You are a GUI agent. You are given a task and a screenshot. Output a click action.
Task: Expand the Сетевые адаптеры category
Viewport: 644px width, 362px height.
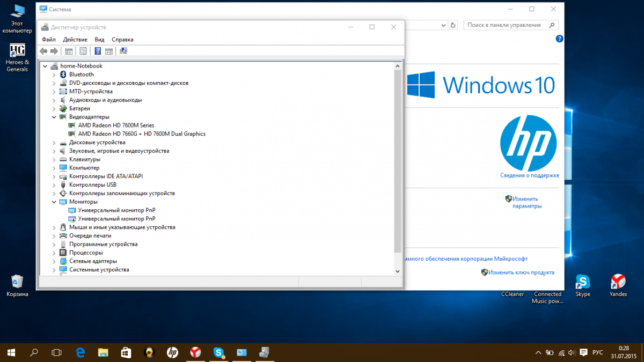[x=54, y=261]
